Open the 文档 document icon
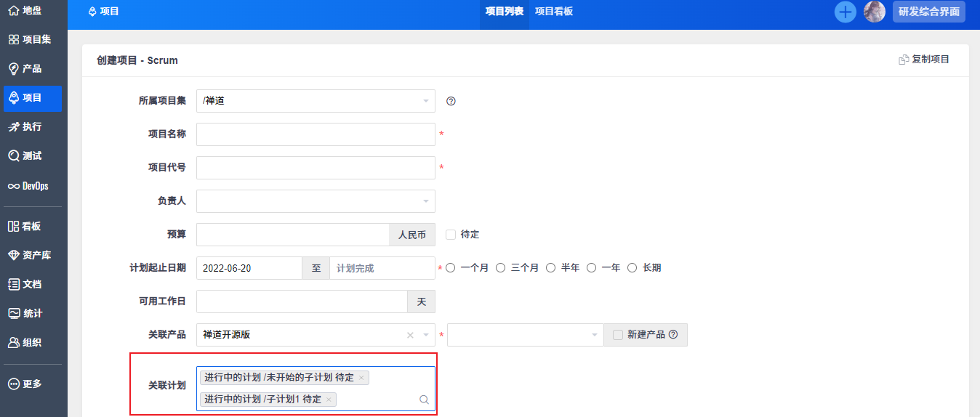The width and height of the screenshot is (980, 417). (13, 284)
